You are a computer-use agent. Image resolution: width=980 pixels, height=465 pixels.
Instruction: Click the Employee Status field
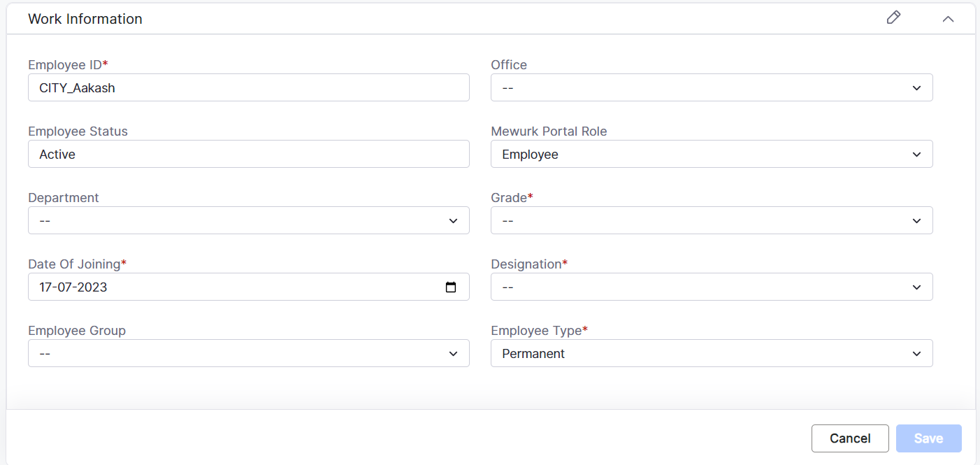pyautogui.click(x=248, y=155)
